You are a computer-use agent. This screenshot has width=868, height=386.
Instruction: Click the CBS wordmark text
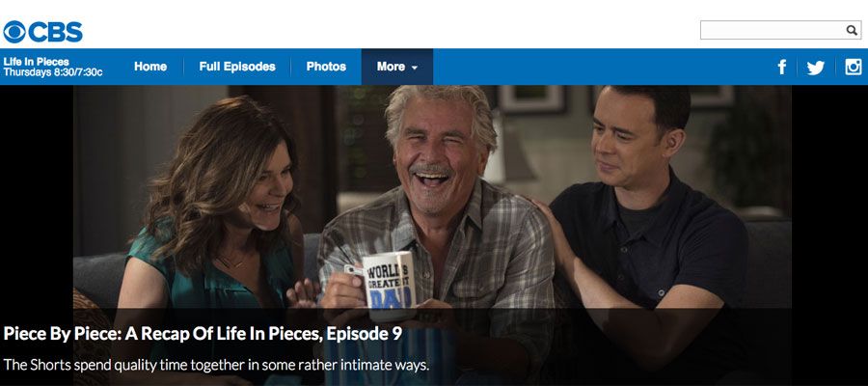(x=55, y=32)
